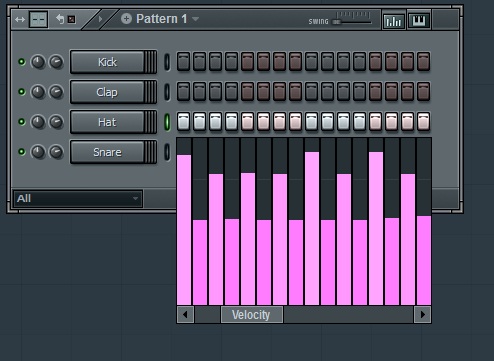494x361 pixels.
Task: Mute the Clap channel green LED
Action: 22,92
